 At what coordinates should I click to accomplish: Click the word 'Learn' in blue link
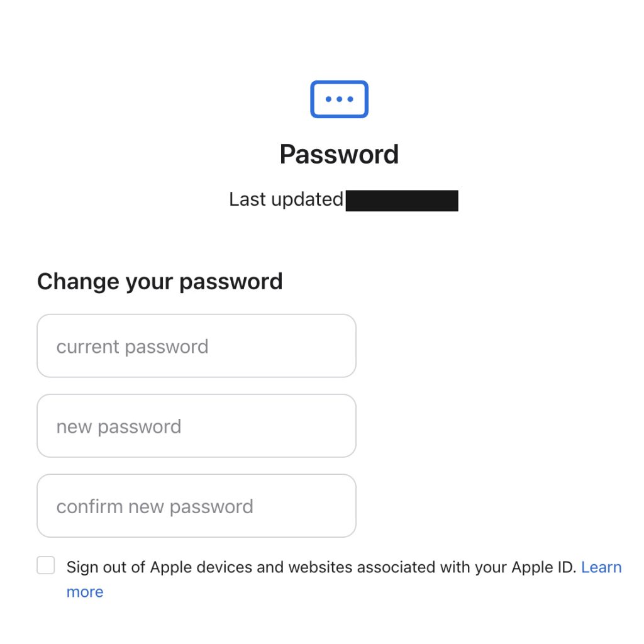(x=601, y=567)
